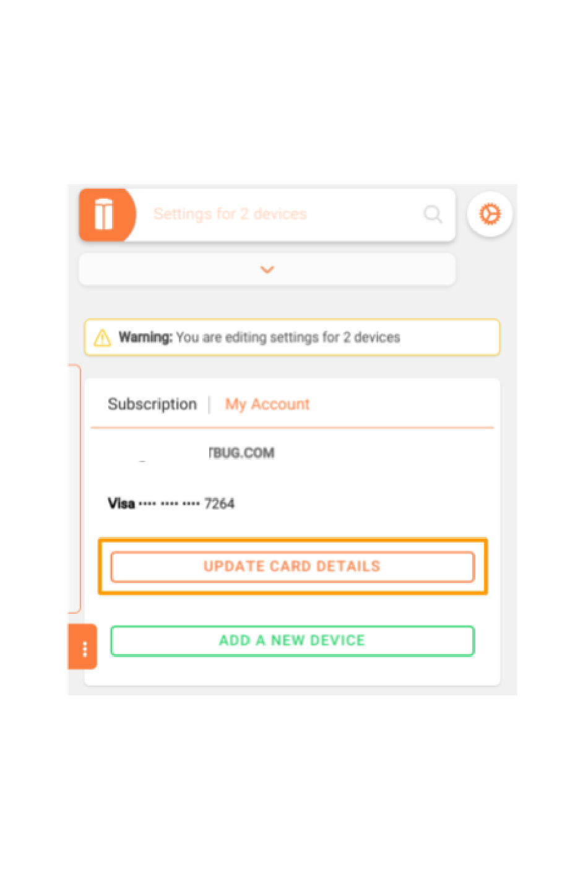Image resolution: width=588 pixels, height=885 pixels.
Task: Click the editing settings for 2 devices message
Action: coord(288,338)
